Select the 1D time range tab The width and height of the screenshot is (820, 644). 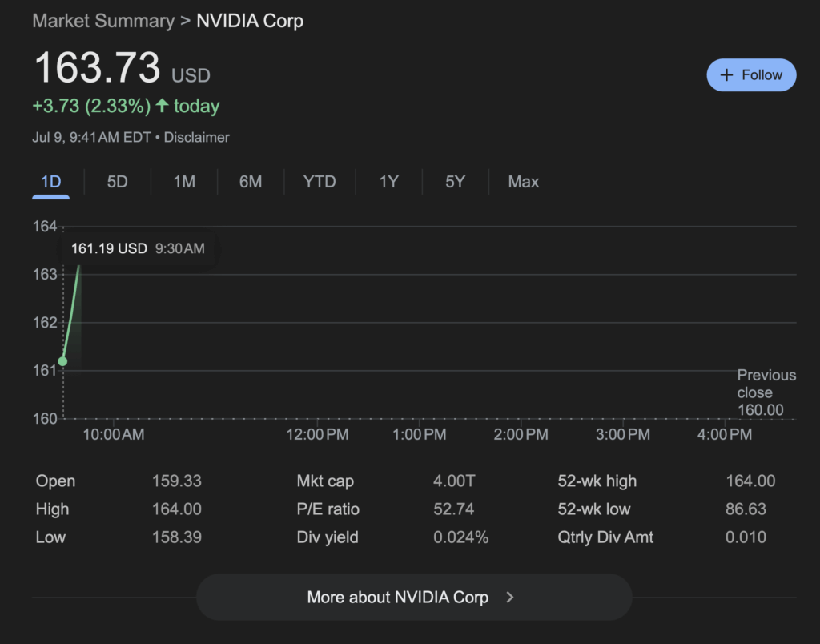[x=50, y=182]
